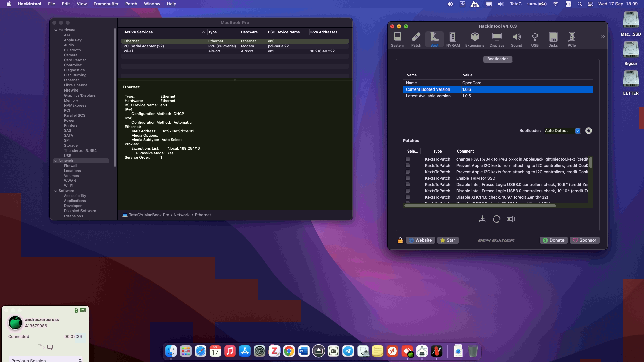The width and height of the screenshot is (644, 362).
Task: Open the Framebuffer menu
Action: point(106,4)
